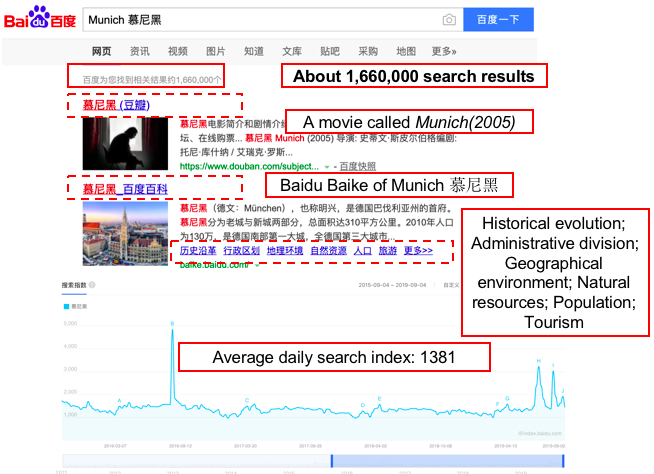Click the Munich city skyline thumbnail

(x=125, y=234)
